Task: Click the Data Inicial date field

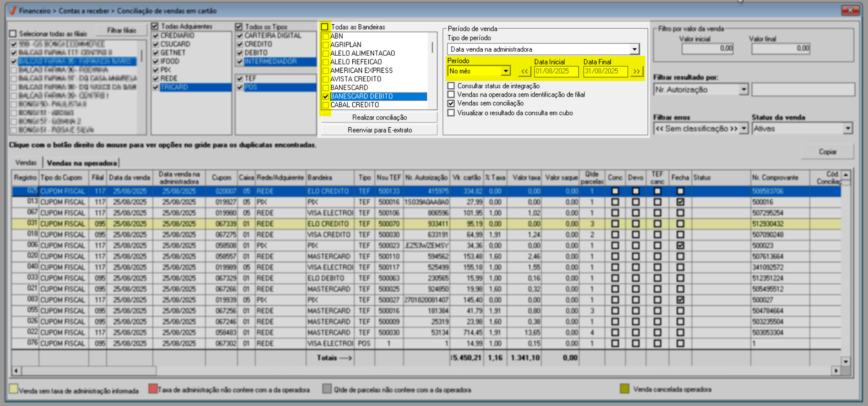Action: pos(556,71)
